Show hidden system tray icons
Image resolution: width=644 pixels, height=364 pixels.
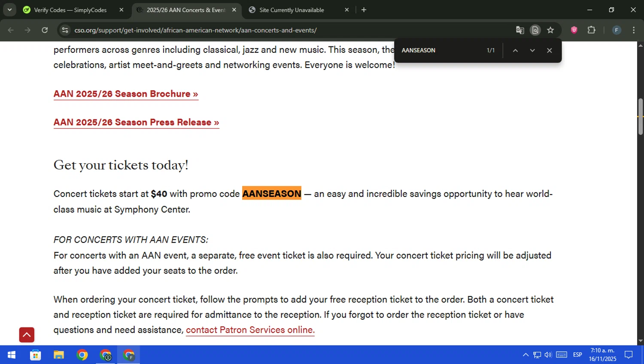pyautogui.click(x=526, y=355)
